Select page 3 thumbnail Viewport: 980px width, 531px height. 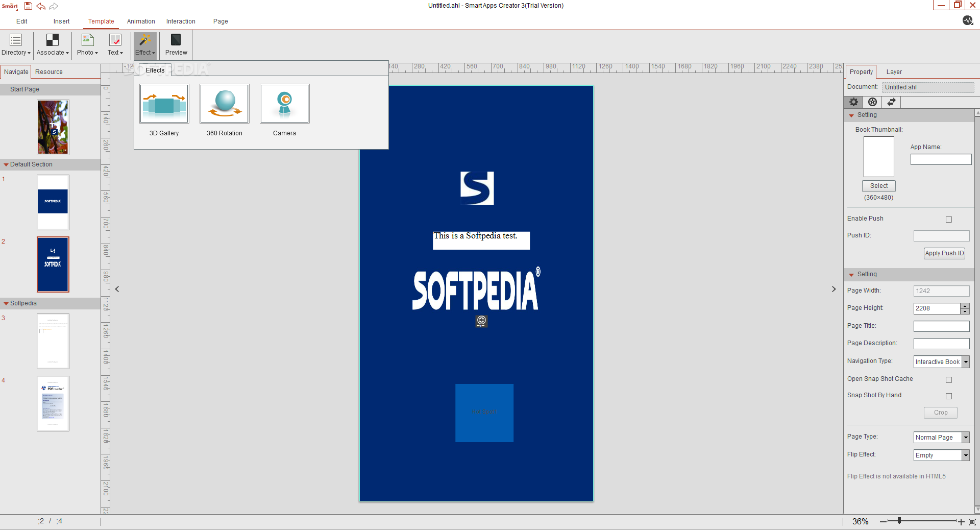coord(53,341)
